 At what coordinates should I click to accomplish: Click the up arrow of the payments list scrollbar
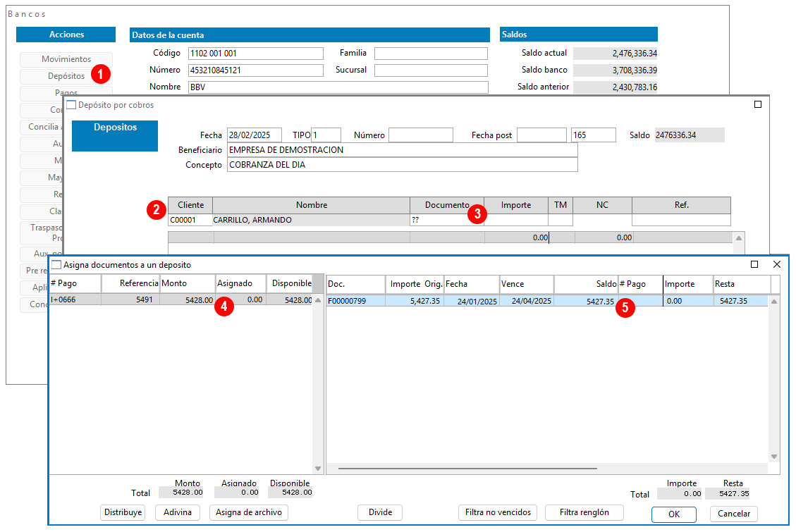(318, 300)
